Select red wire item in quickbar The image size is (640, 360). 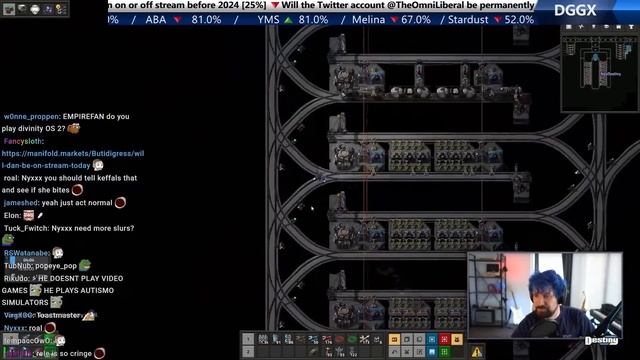[339, 339]
